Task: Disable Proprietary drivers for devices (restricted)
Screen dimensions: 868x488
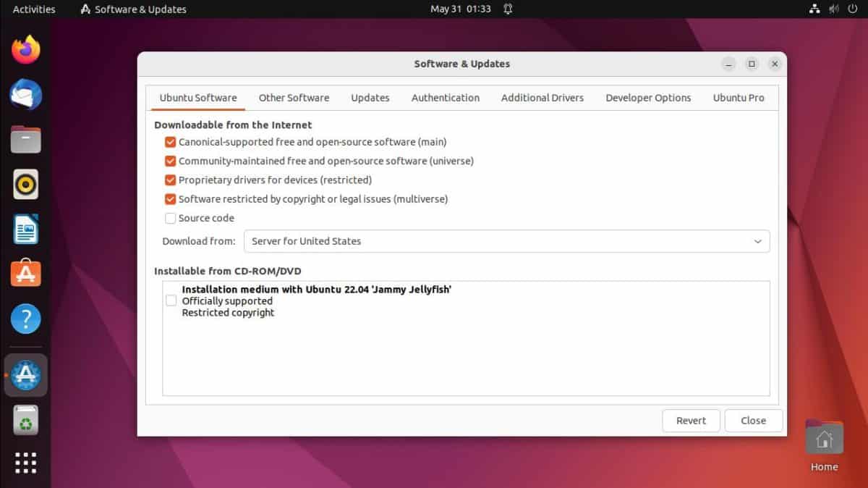Action: (x=170, y=180)
